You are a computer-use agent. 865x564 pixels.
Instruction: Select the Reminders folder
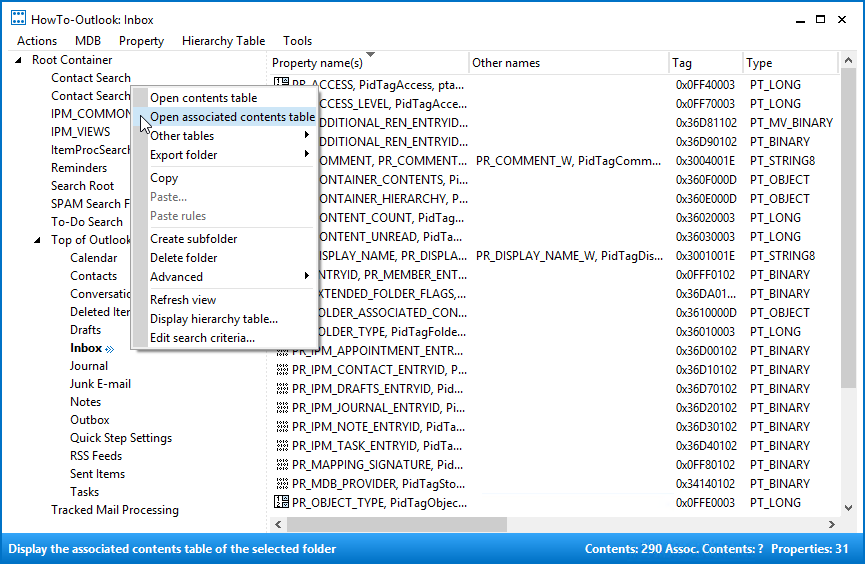[x=79, y=168]
